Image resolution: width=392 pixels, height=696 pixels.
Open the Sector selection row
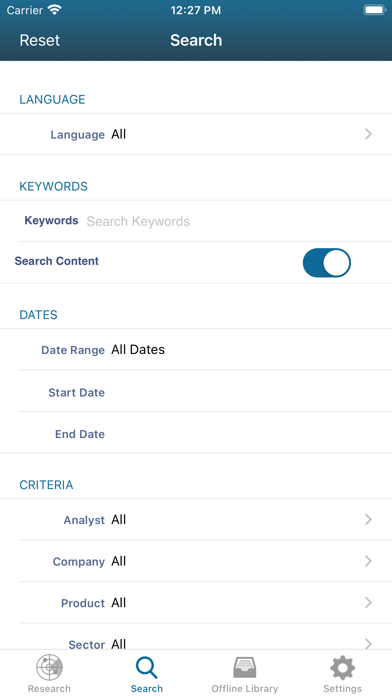(x=205, y=637)
